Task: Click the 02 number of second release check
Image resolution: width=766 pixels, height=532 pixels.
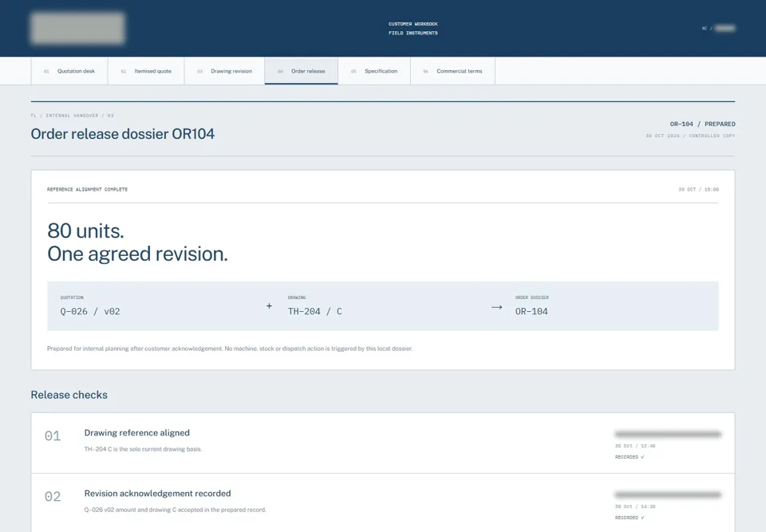Action: tap(53, 496)
